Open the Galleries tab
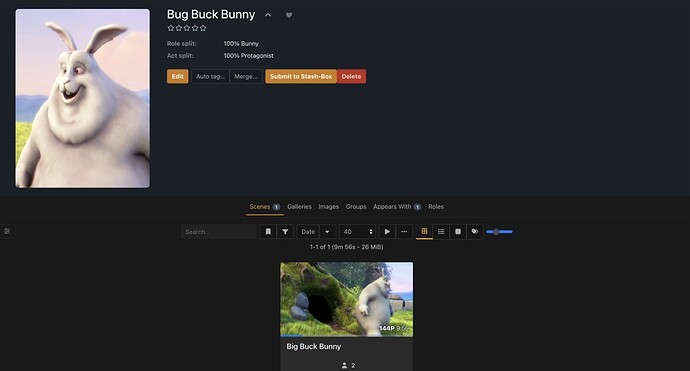 [x=299, y=206]
